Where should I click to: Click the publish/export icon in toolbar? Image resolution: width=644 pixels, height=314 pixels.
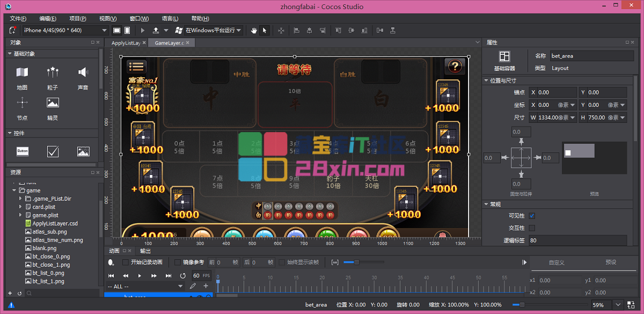tap(156, 31)
